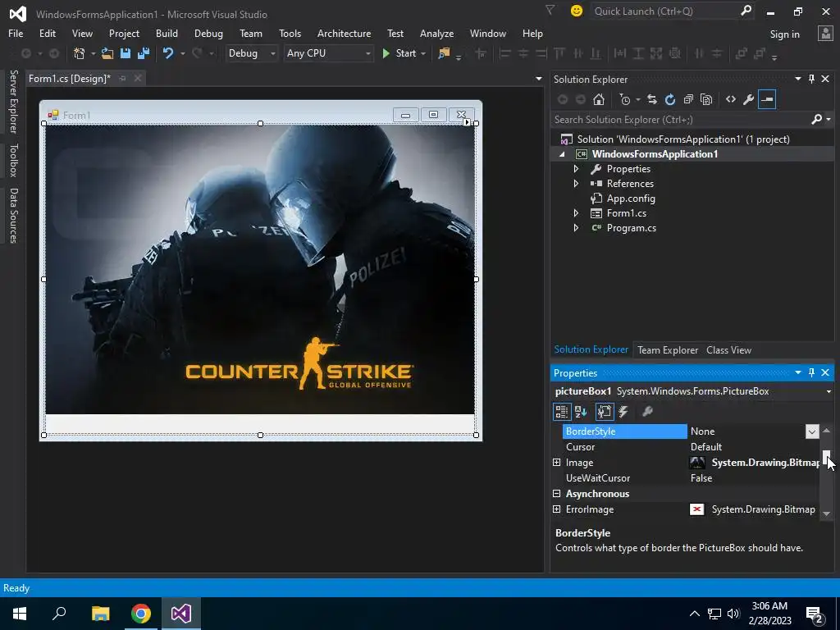The width and height of the screenshot is (840, 630).
Task: Open the Any CPU platform dropdown
Action: click(x=367, y=53)
